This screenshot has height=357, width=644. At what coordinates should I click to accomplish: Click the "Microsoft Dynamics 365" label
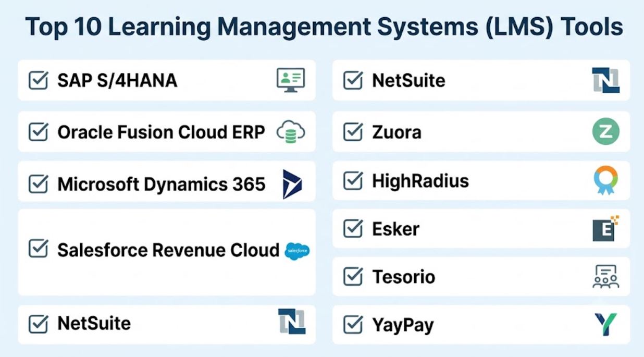tap(162, 184)
